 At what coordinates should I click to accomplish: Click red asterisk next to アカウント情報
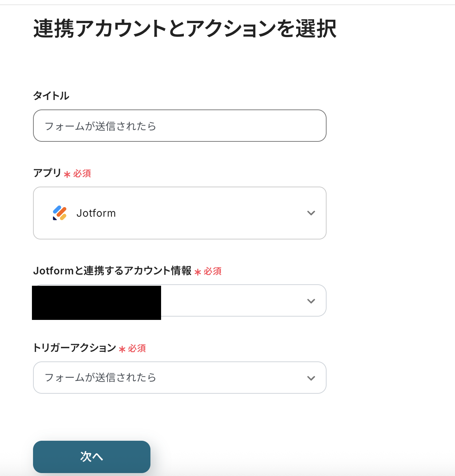[x=198, y=272]
